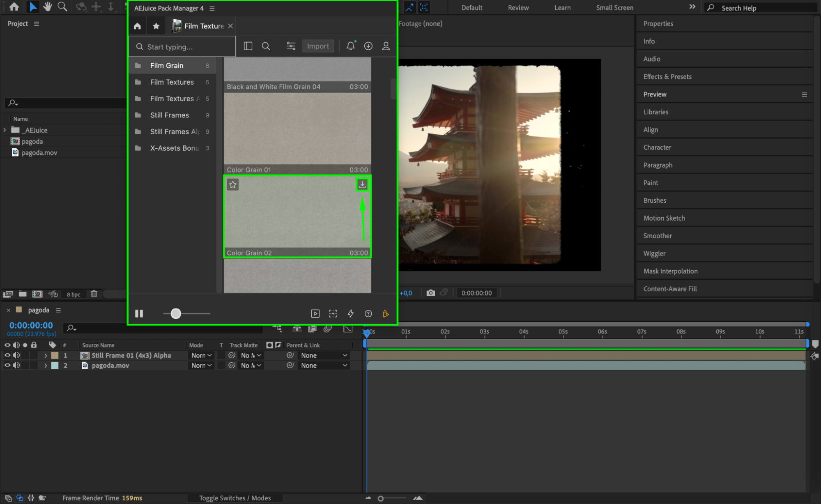
Task: Take a snapshot with camera icon
Action: point(430,293)
